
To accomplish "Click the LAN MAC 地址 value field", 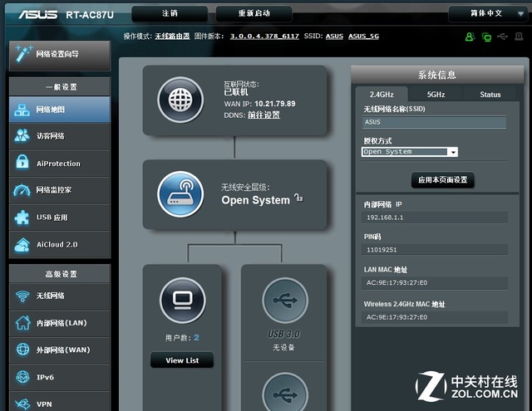I will (x=436, y=282).
